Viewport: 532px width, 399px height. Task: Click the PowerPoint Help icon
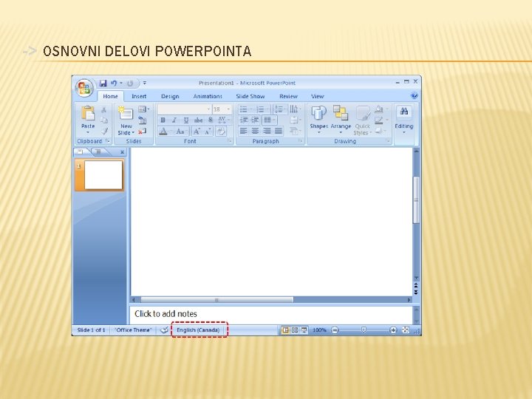point(414,95)
